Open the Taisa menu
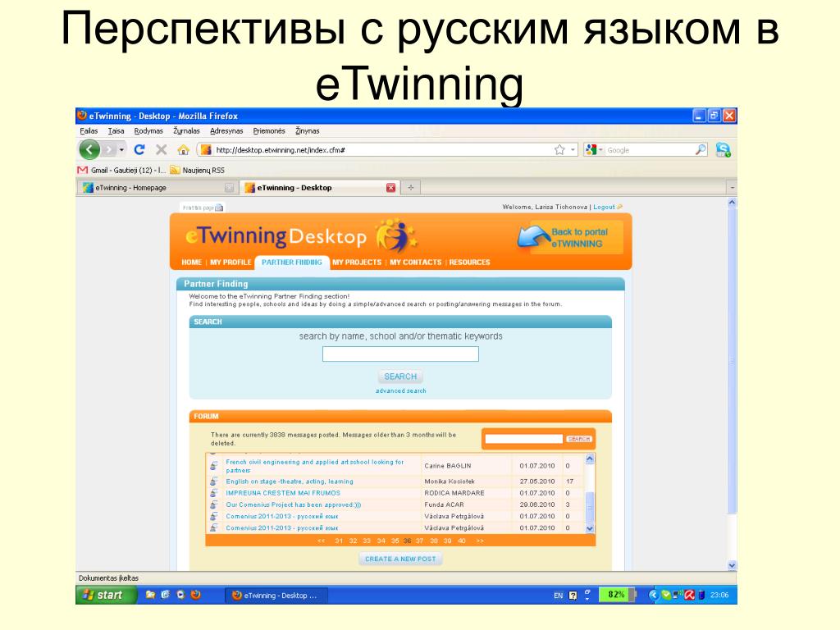 (x=116, y=130)
